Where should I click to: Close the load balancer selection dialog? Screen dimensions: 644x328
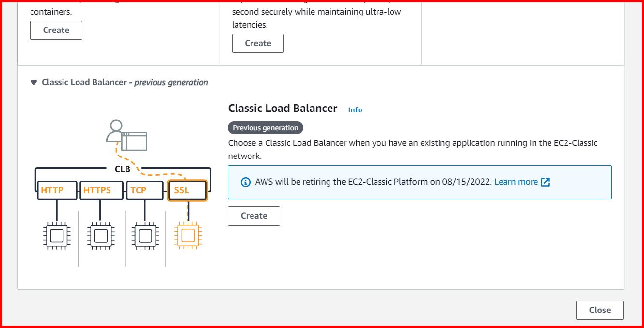[x=599, y=310]
